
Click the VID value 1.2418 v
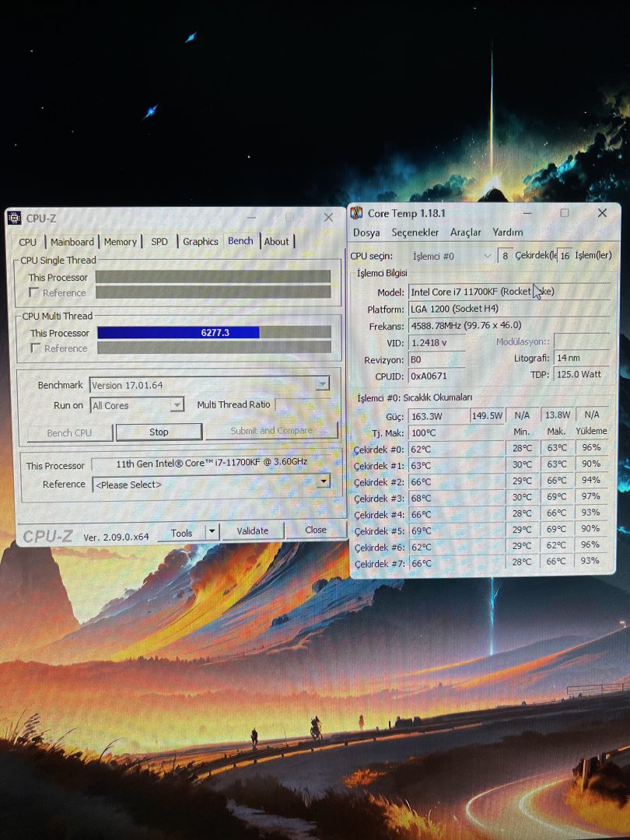(x=436, y=342)
